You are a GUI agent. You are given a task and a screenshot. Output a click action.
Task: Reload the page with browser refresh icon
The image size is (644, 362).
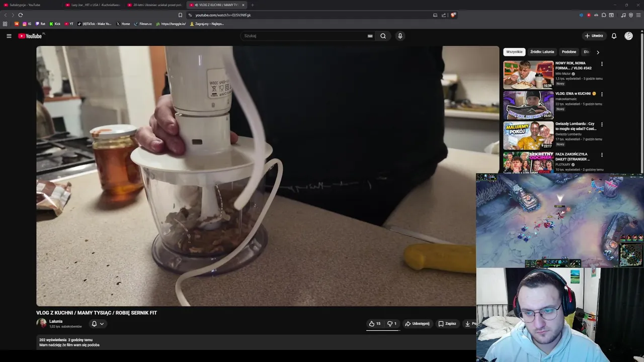click(21, 15)
